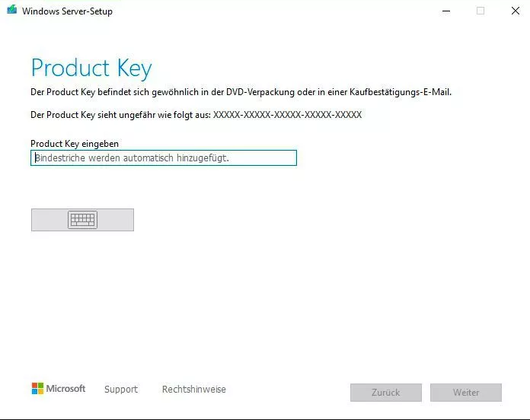530x420 pixels.
Task: Focus the Product Key eingeben text box
Action: pos(163,157)
